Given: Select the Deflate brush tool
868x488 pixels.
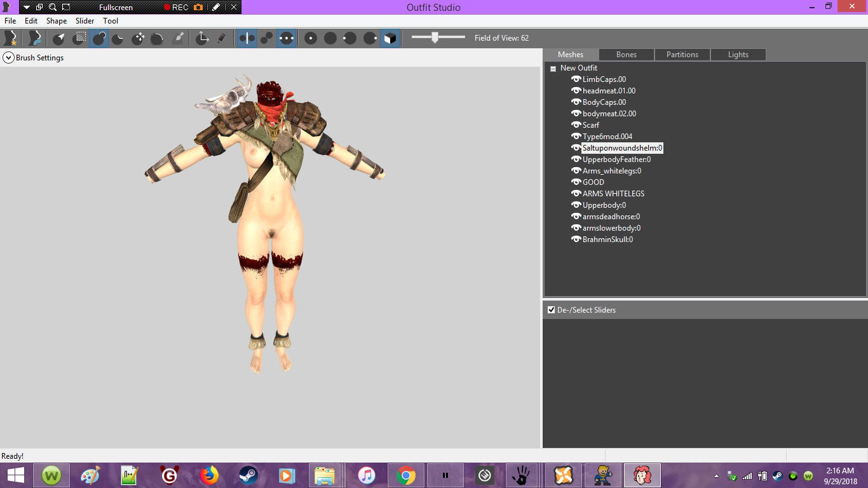Looking at the screenshot, I should click(118, 38).
